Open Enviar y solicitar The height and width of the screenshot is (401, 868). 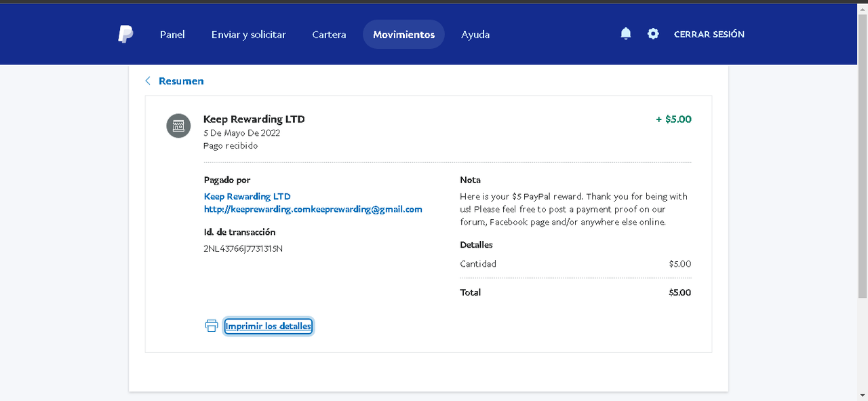pos(249,35)
